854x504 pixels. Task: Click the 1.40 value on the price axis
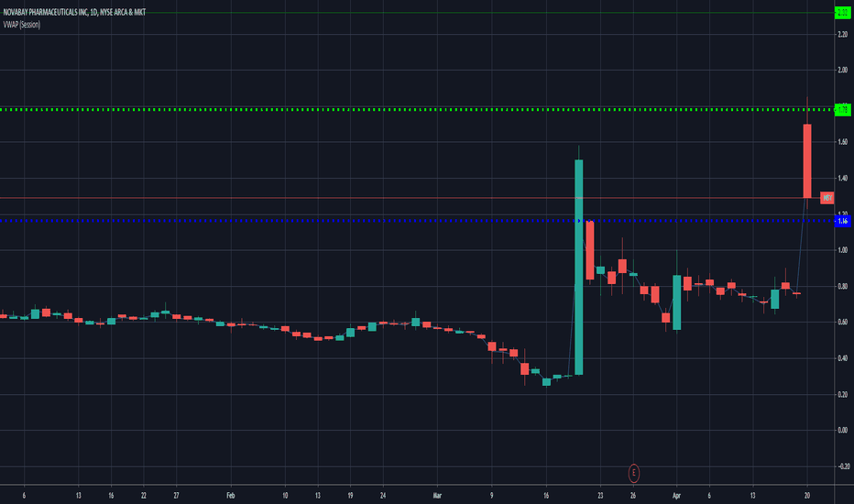coord(843,178)
